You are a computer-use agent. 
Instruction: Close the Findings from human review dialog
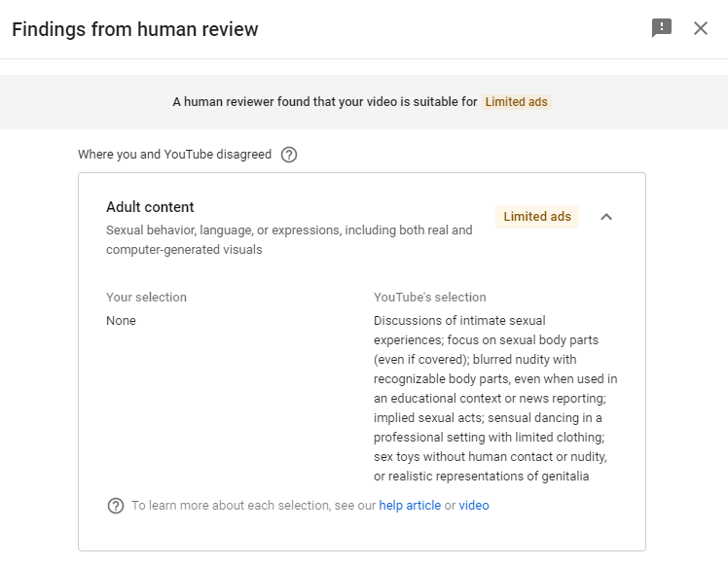point(700,28)
